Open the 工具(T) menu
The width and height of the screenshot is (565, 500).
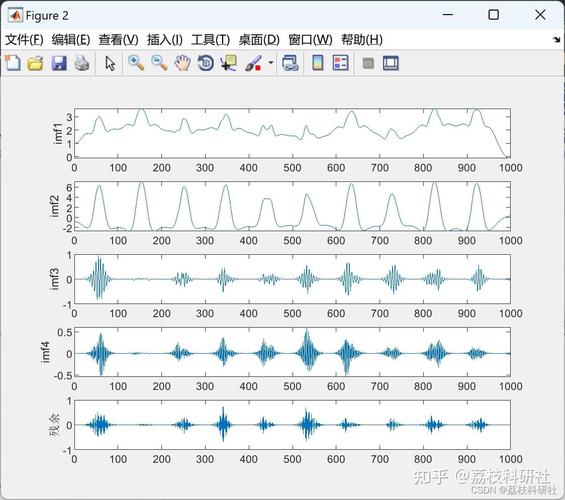[x=210, y=39]
